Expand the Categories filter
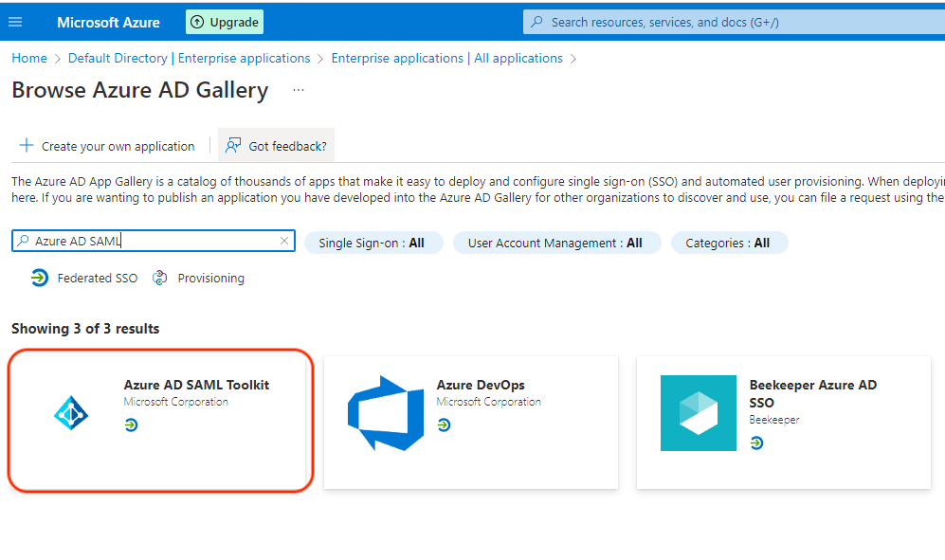This screenshot has width=945, height=560. click(728, 243)
